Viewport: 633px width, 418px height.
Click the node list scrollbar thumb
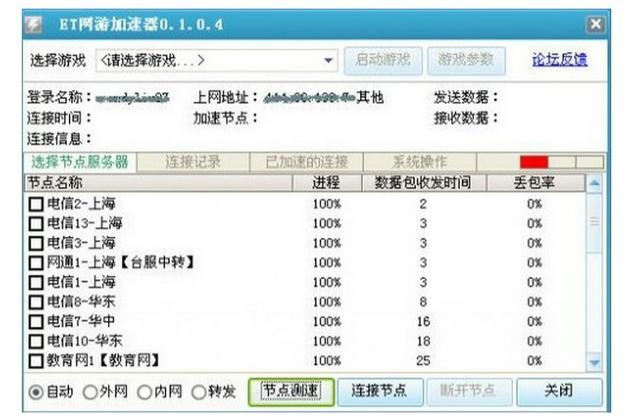click(x=594, y=223)
